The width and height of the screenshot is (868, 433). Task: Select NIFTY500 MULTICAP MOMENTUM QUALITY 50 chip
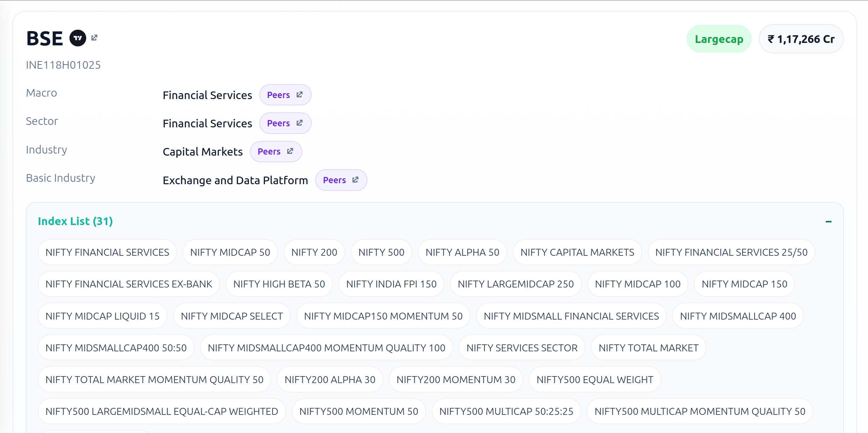tap(700, 411)
